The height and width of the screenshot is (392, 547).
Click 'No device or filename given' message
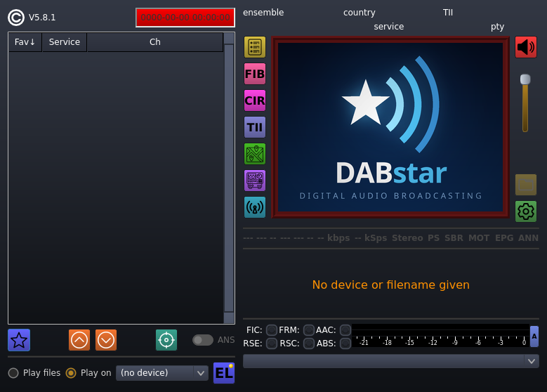coord(390,285)
